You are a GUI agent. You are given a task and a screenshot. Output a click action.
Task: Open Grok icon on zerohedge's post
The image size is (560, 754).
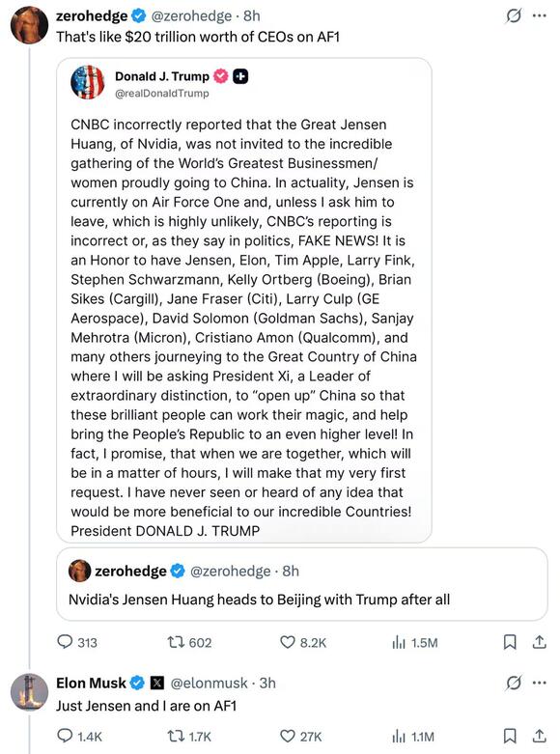tap(514, 15)
